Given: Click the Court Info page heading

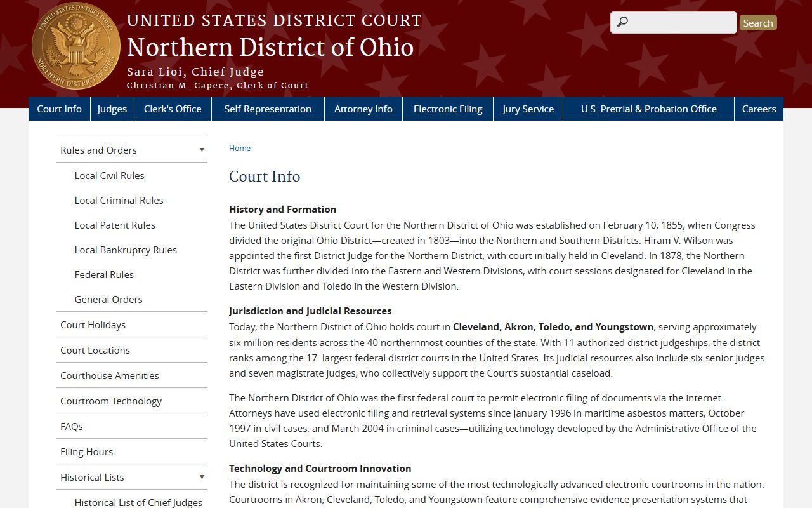Looking at the screenshot, I should pos(265,176).
